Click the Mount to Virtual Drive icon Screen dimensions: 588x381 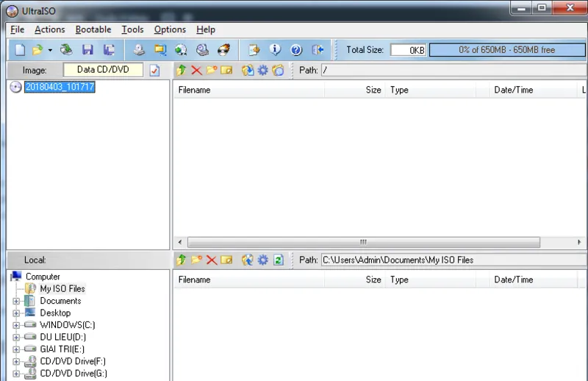203,50
